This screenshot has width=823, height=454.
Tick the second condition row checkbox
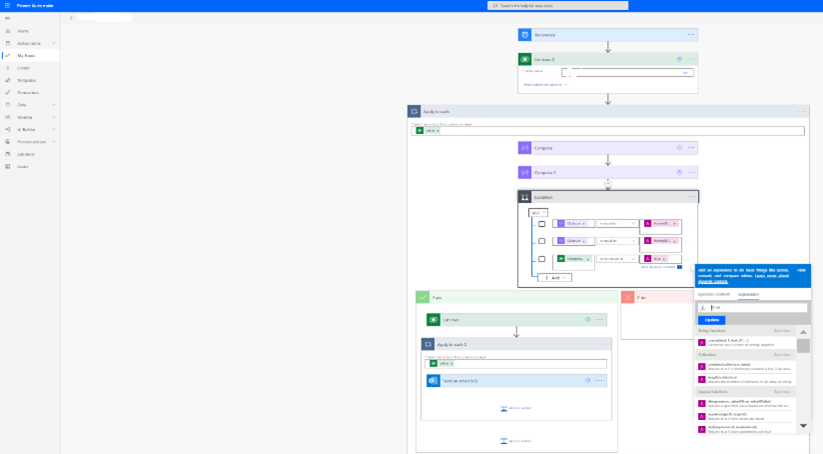coord(542,241)
